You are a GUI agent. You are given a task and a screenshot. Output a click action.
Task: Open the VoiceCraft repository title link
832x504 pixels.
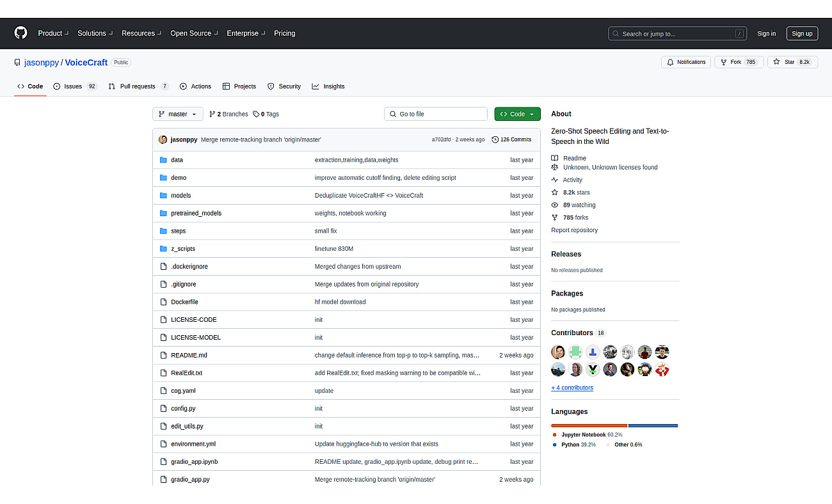pyautogui.click(x=86, y=63)
